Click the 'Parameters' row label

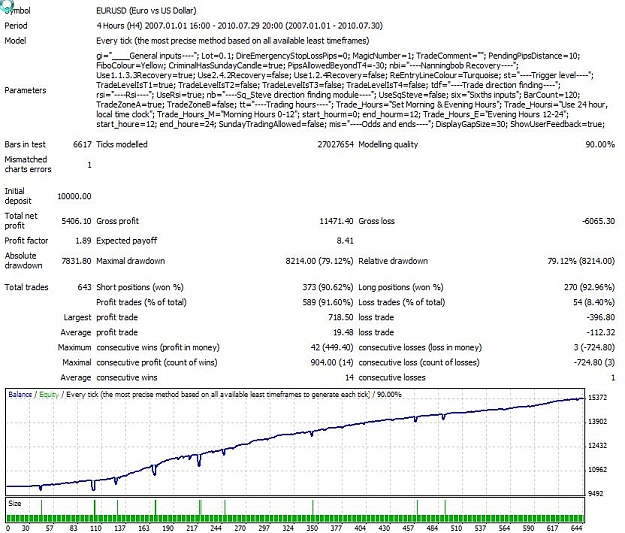25,90
